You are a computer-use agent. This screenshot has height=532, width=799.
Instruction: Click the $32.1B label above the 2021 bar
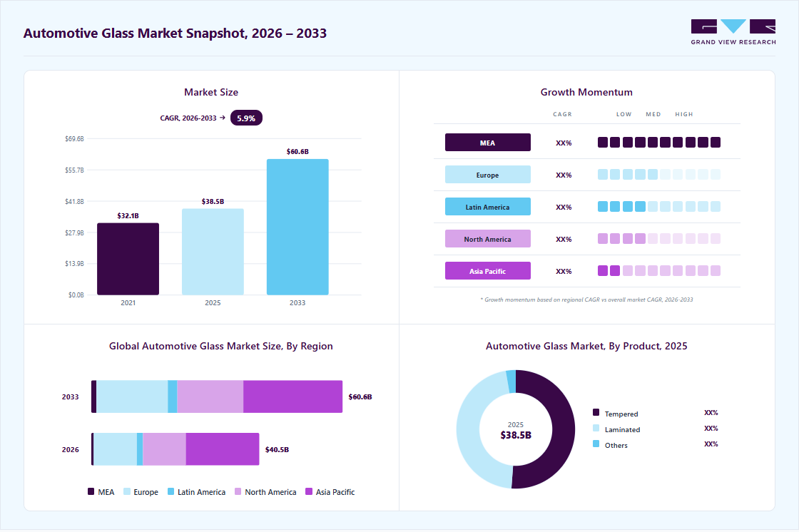coord(128,215)
